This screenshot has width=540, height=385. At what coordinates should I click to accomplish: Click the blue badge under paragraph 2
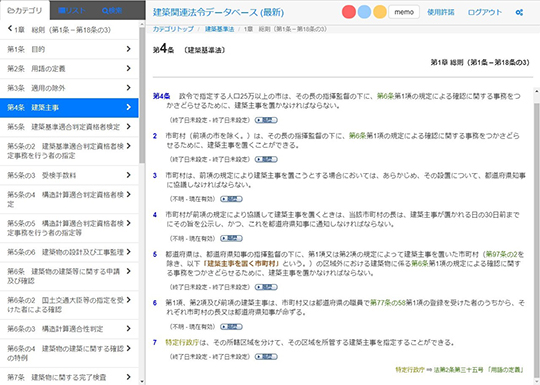coord(266,159)
